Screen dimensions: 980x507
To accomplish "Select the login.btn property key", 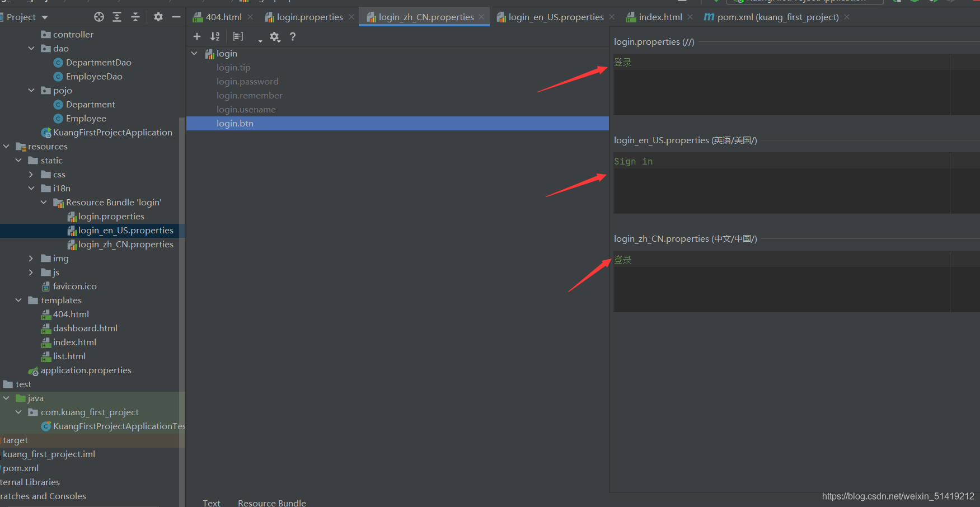I will coord(397,123).
